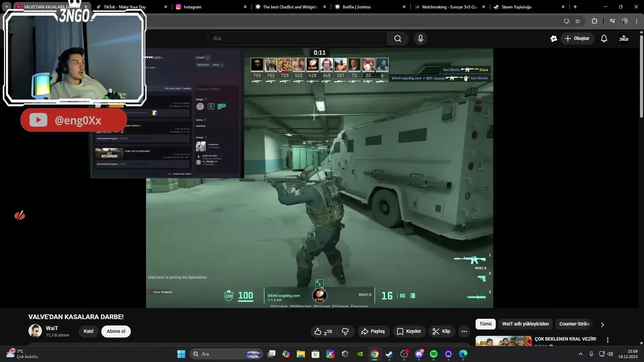Switch to Matchmaking - Europe 5v5 tab
The height and width of the screenshot is (362, 644).
tap(449, 7)
